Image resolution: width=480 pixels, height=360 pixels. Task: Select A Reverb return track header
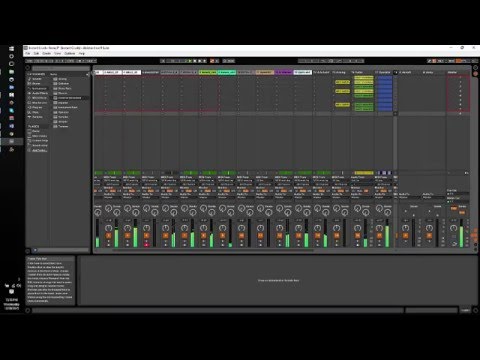pyautogui.click(x=410, y=72)
